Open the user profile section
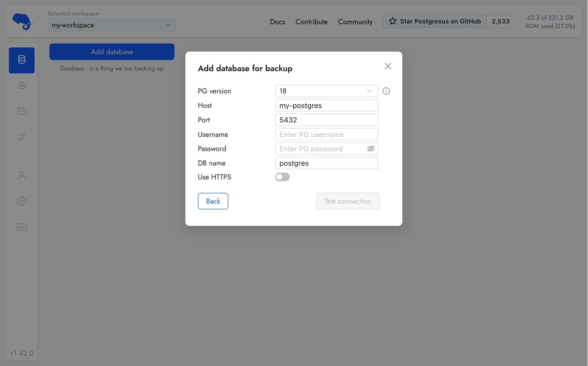 [22, 175]
